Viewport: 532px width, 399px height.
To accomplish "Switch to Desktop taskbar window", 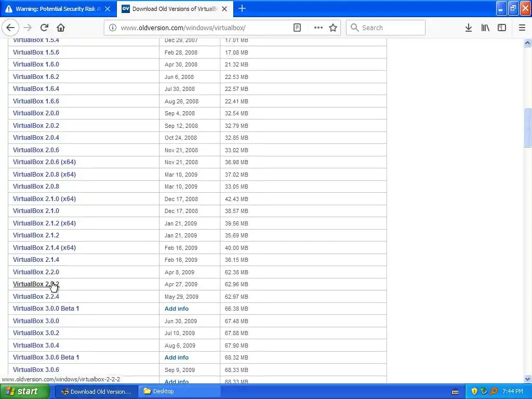I will click(x=180, y=392).
